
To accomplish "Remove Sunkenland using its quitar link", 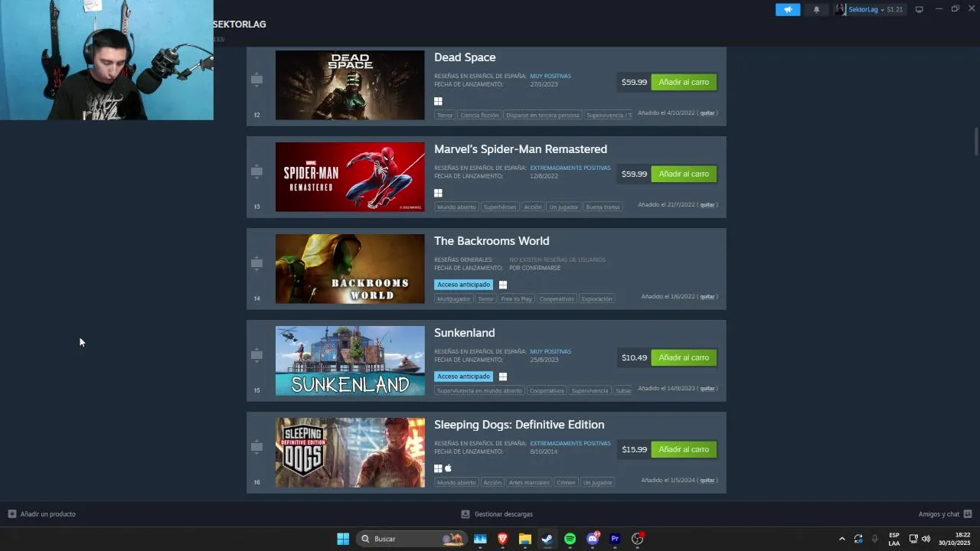I will (707, 389).
